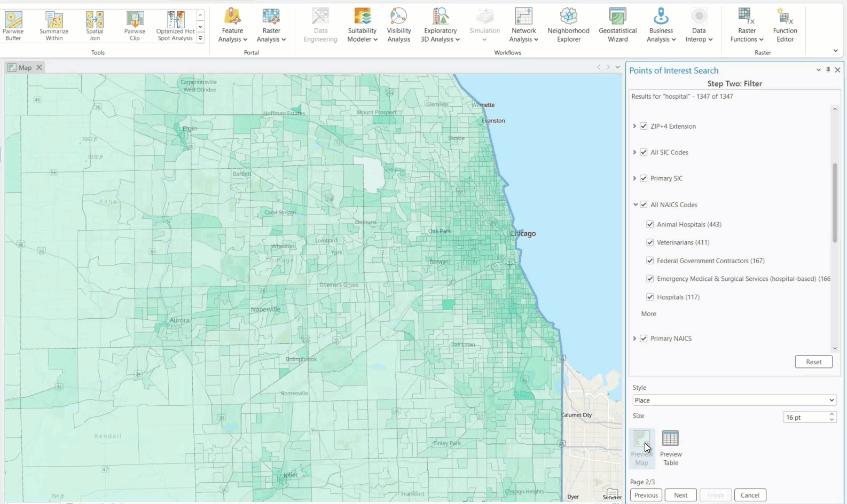Click the Preview Table icon
The image size is (847, 504).
pos(671,448)
